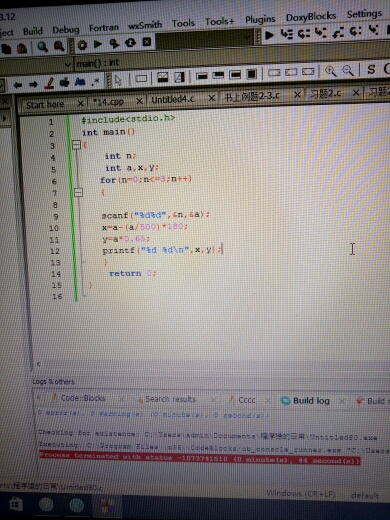Image resolution: width=390 pixels, height=520 pixels.
Task: Run program with green play icon
Action: [98, 44]
